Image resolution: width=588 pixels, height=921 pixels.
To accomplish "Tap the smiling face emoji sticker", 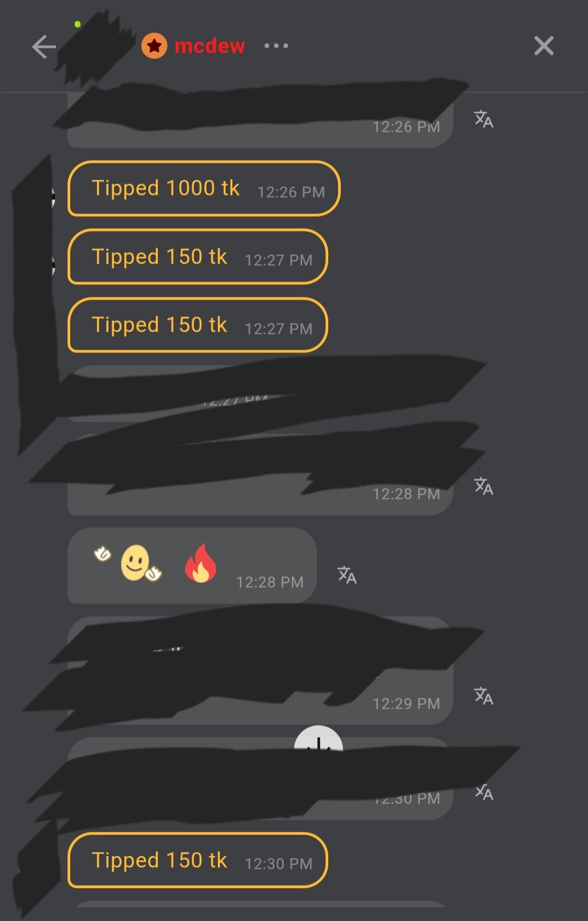I will 135,563.
